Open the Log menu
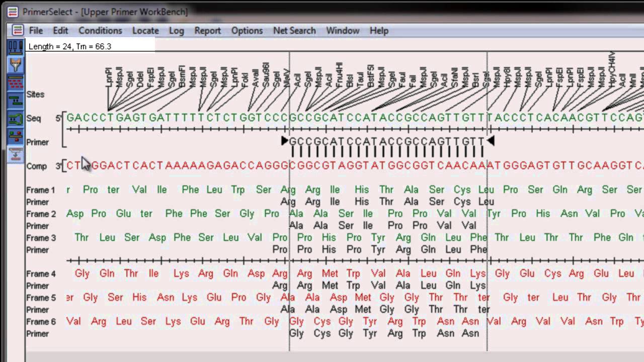 pyautogui.click(x=176, y=30)
